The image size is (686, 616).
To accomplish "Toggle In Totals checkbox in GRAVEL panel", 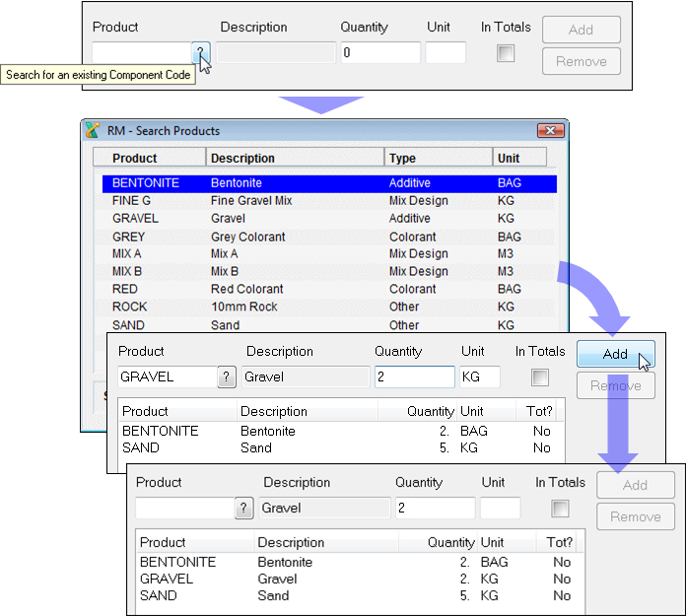I will point(539,377).
